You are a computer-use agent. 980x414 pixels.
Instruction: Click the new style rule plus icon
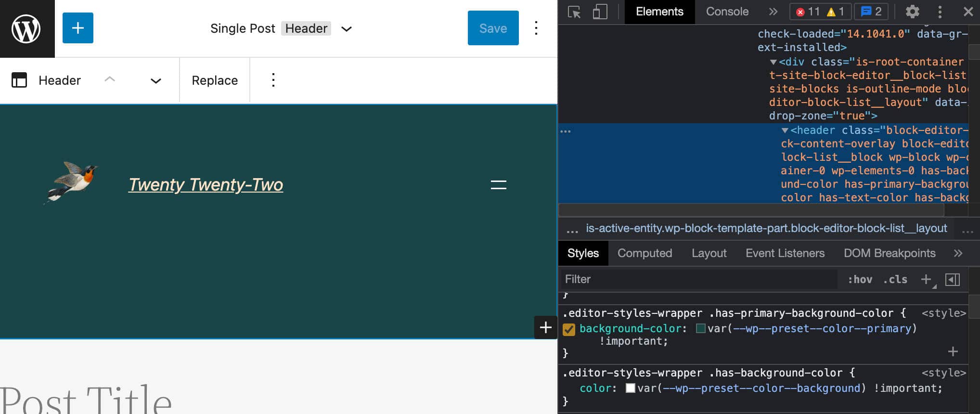coord(926,279)
